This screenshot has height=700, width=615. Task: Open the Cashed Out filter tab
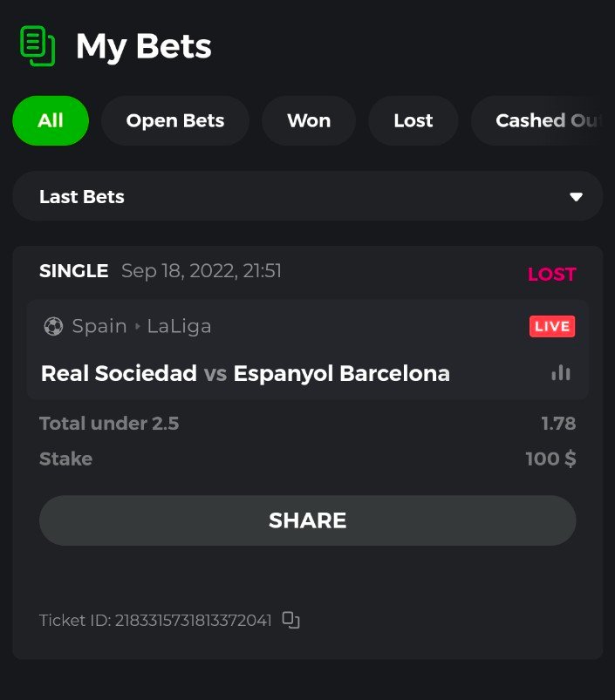[x=545, y=120]
